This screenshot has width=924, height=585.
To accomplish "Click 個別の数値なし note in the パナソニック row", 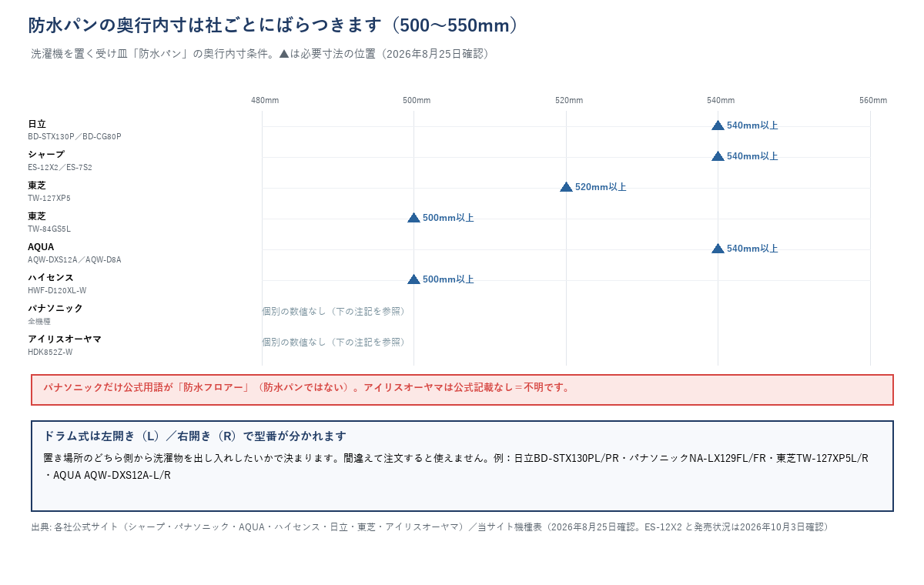I will pyautogui.click(x=333, y=311).
